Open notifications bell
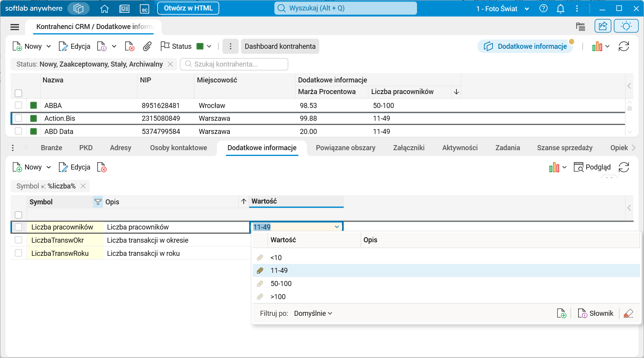 (560, 9)
